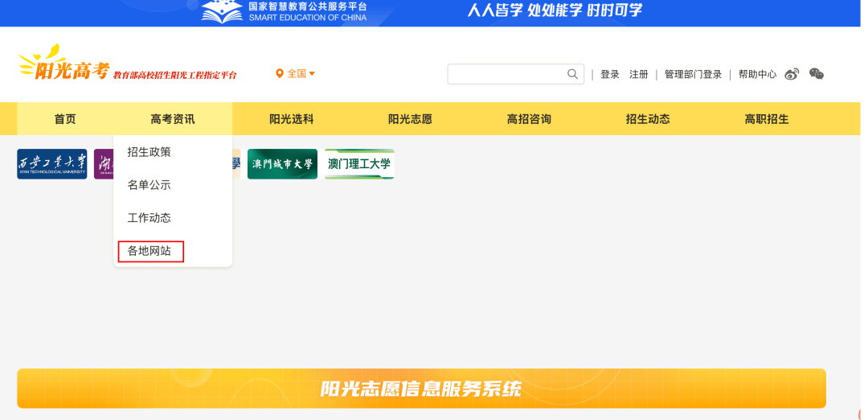Open the 管理部门登录 link
This screenshot has width=868, height=420.
pyautogui.click(x=694, y=74)
